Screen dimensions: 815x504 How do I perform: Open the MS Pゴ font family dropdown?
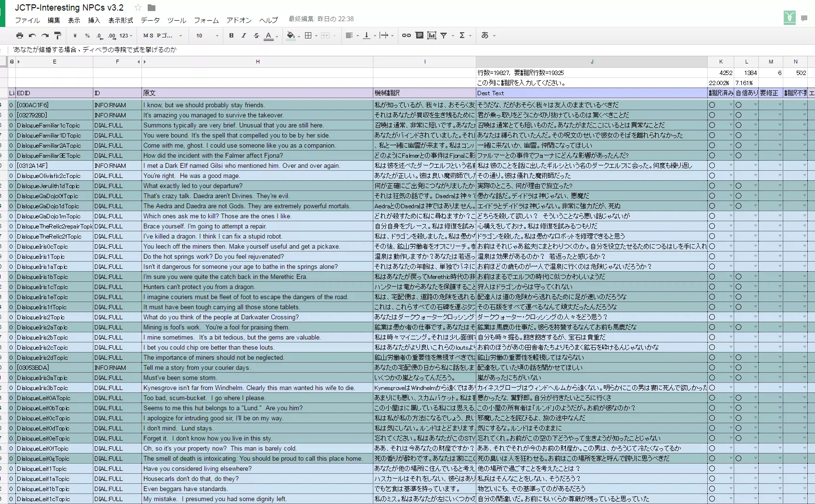pyautogui.click(x=163, y=36)
